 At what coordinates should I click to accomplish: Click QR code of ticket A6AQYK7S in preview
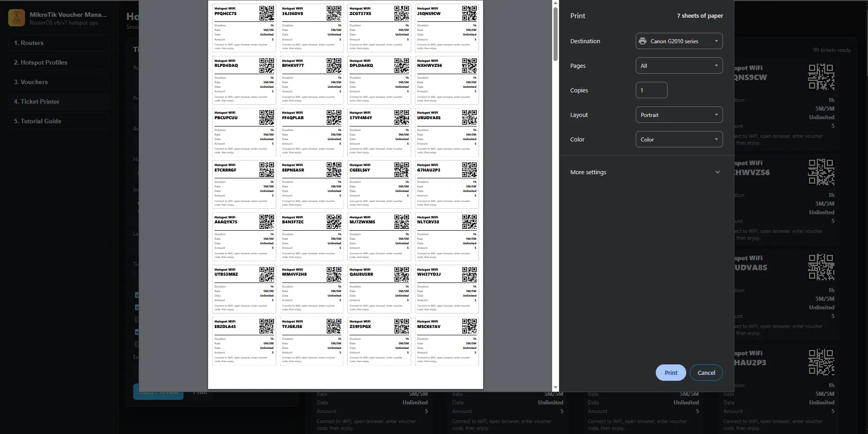tap(267, 222)
